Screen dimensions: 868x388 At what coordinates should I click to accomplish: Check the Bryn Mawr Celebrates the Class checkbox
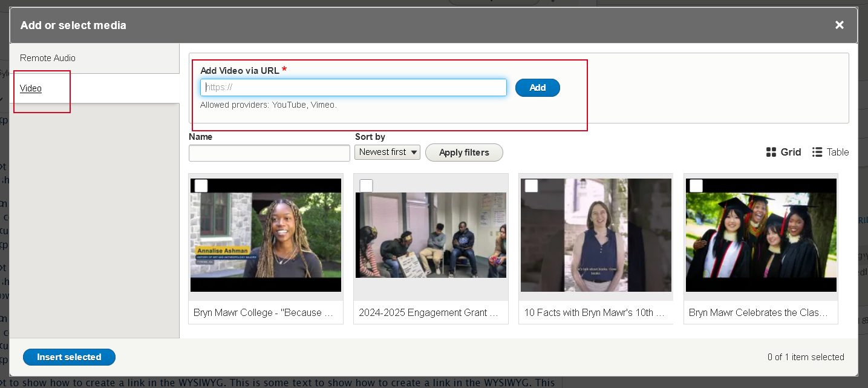[x=696, y=186]
